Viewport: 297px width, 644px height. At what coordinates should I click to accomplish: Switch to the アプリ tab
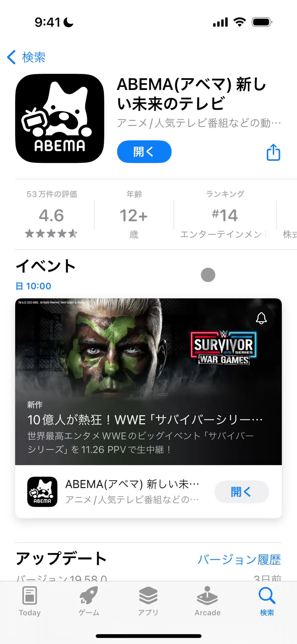point(148,601)
